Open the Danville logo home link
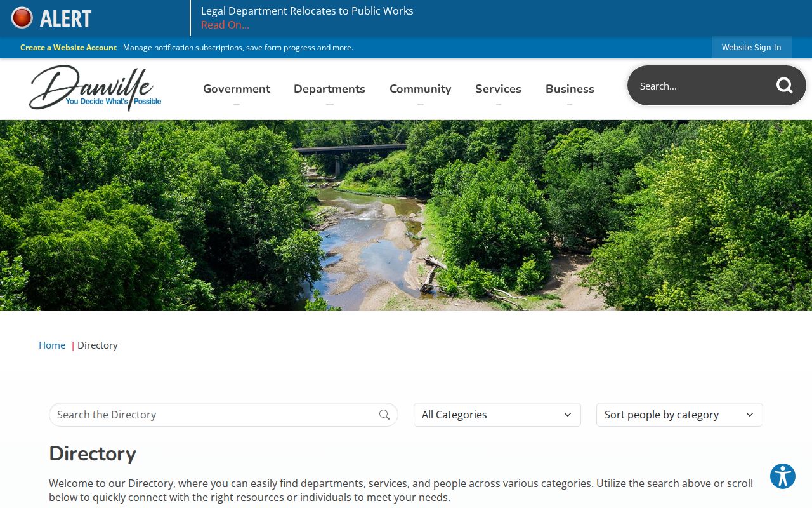Screen dimensions: 812x508 (95, 88)
